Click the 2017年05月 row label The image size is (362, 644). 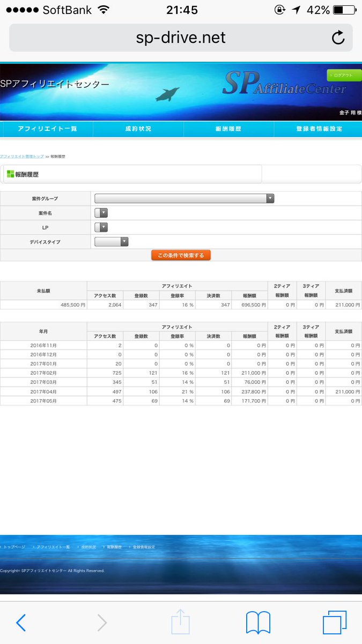(43, 401)
